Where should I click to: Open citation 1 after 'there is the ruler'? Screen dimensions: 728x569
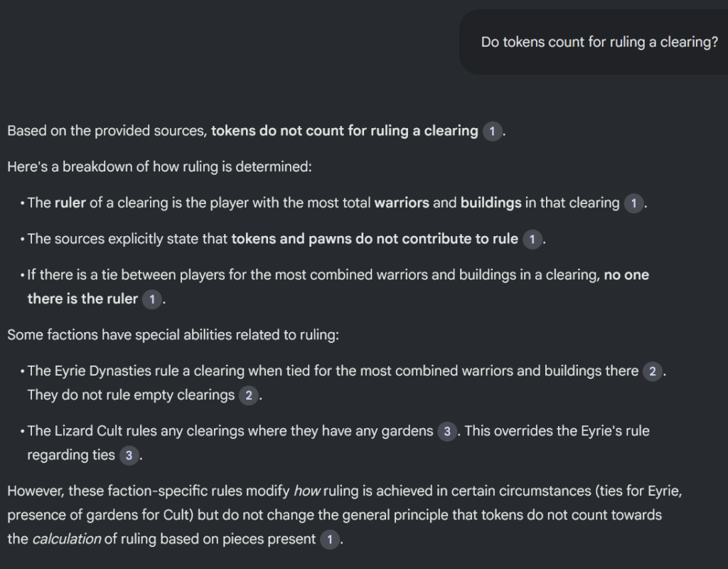click(152, 299)
